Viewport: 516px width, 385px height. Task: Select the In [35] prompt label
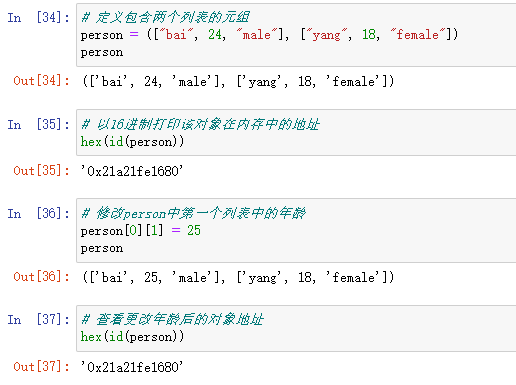point(39,125)
